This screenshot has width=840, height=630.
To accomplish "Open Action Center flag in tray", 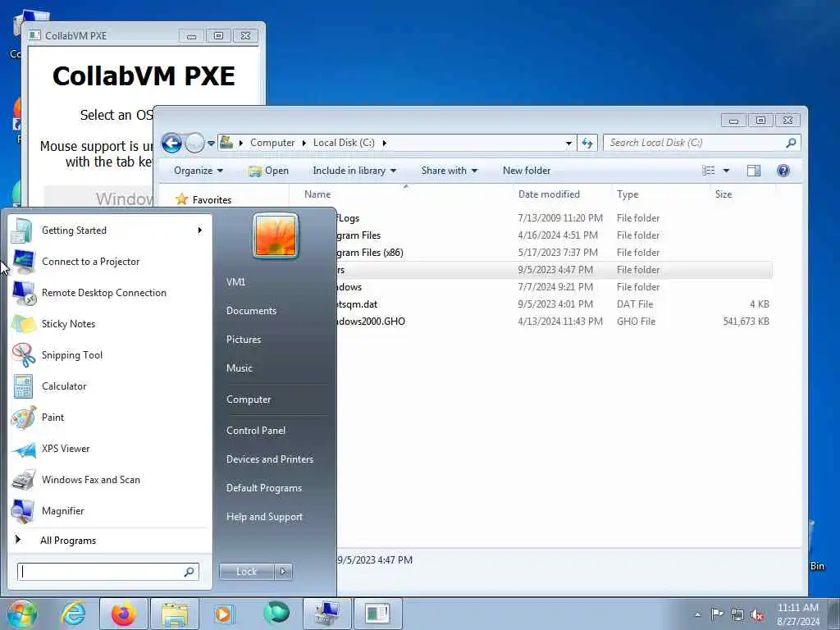I will click(716, 614).
